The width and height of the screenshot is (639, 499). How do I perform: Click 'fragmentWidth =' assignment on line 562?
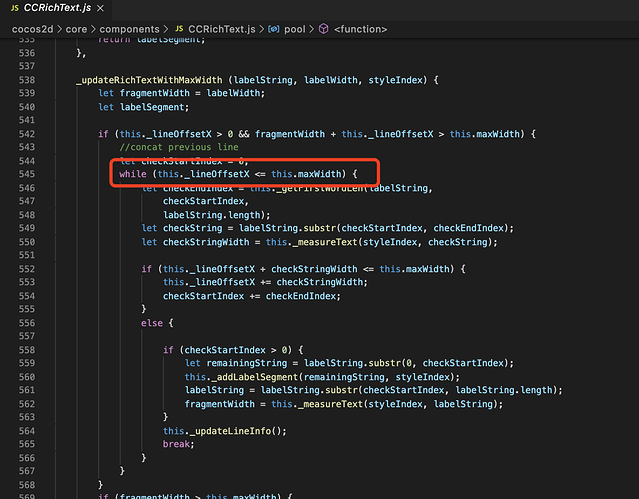coord(225,404)
